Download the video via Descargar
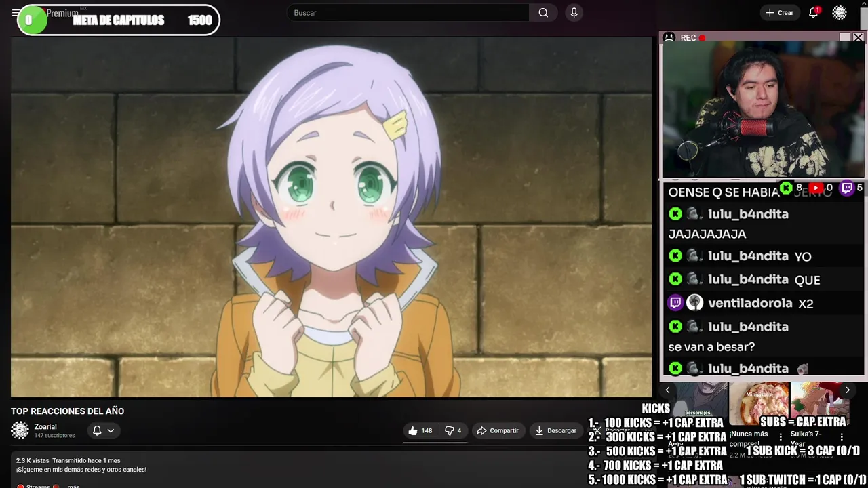 click(555, 431)
